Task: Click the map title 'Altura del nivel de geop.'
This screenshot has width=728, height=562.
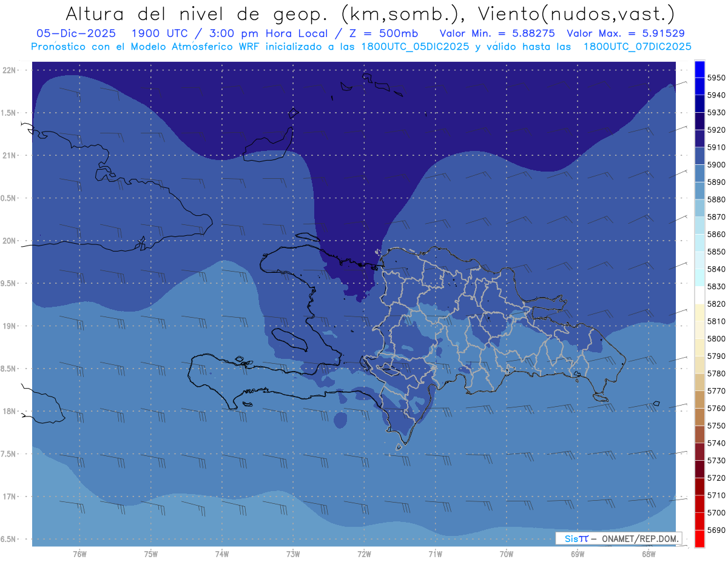Action: pyautogui.click(x=198, y=13)
